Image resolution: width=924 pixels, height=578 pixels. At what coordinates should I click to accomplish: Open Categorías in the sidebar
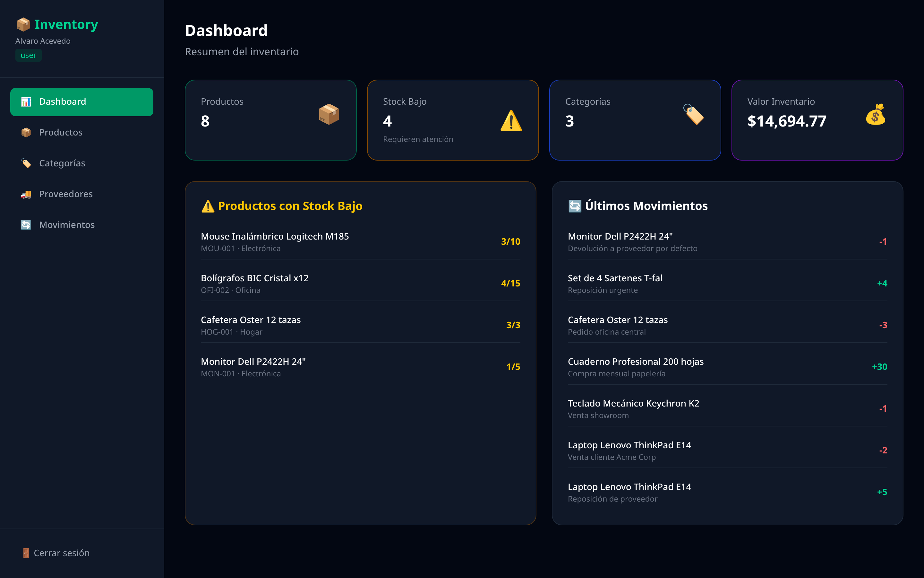point(82,164)
